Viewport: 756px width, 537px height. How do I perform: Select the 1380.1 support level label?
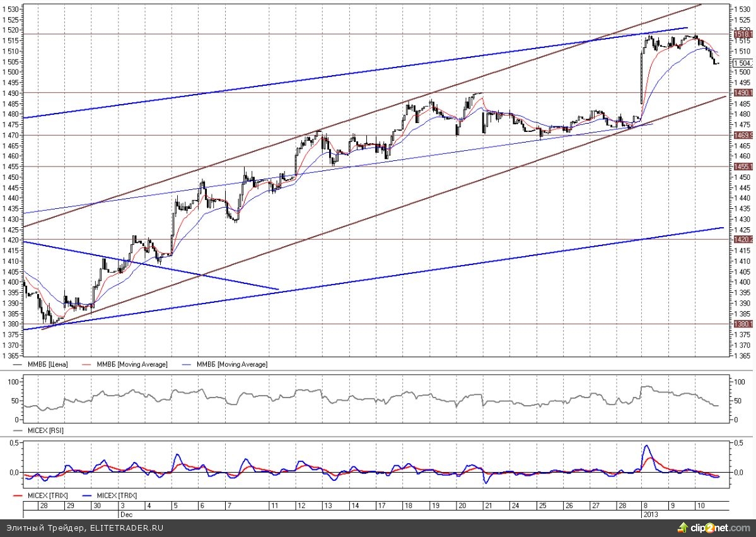click(743, 324)
